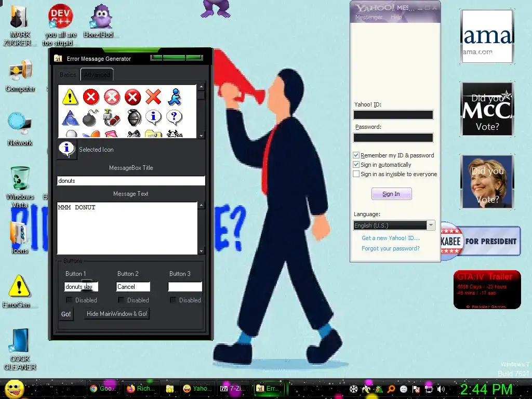
Task: Click the 2:44 PM taskbar clock
Action: [486, 390]
